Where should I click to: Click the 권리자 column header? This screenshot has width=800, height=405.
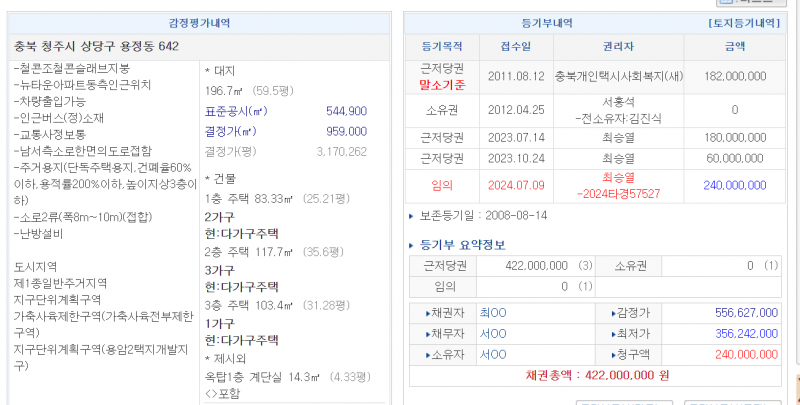point(603,47)
